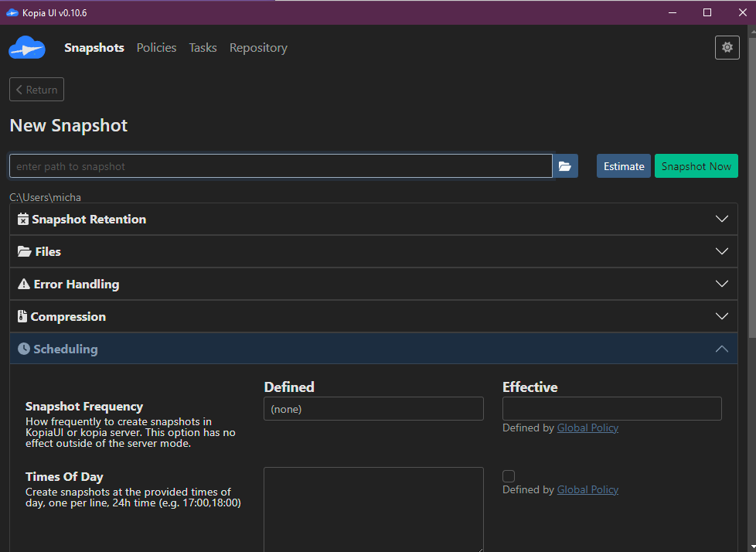The height and width of the screenshot is (552, 756).
Task: Click the Snapshot Retention calendar icon
Action: click(x=23, y=220)
